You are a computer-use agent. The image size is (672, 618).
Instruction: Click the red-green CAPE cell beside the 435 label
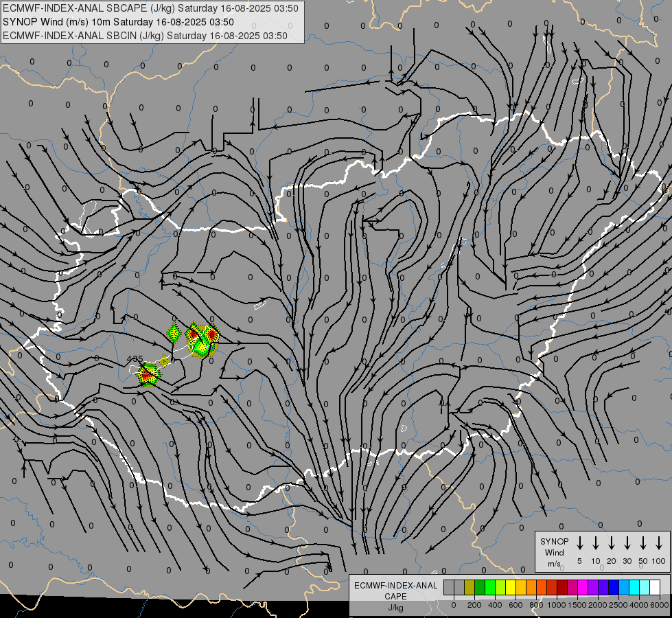pos(148,374)
